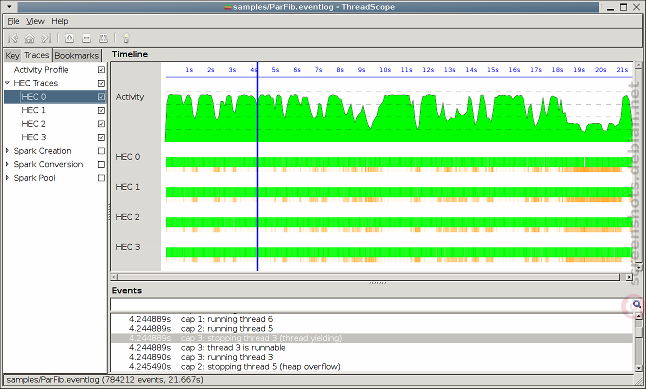646x389 pixels.
Task: Enable the Spark Pool checkbox
Action: tap(101, 178)
